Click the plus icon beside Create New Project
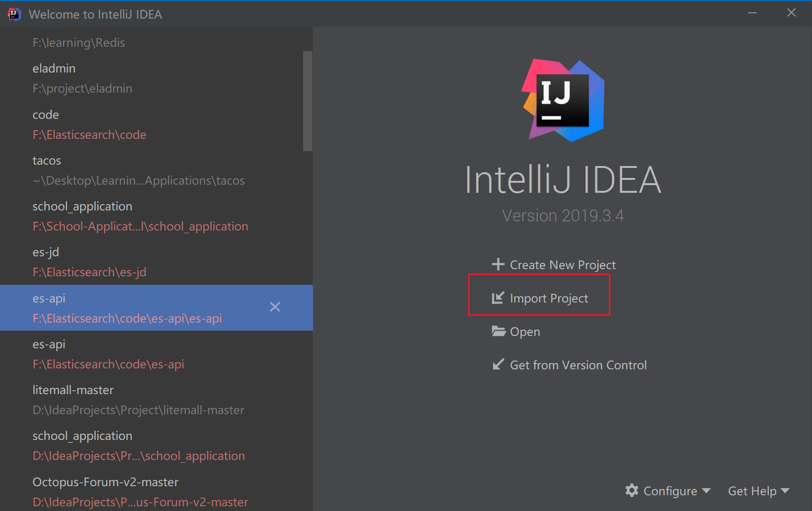Screen dimensions: 812x511 [x=498, y=264]
